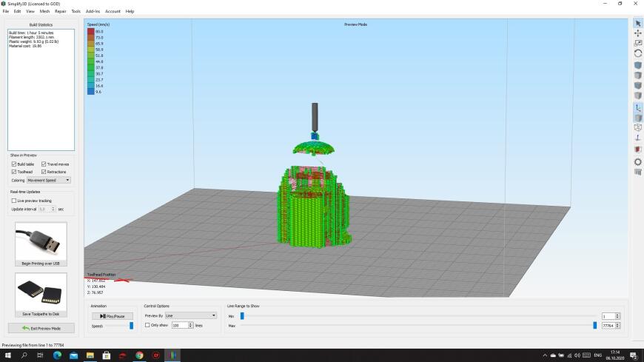Open the Mesh menu

click(44, 12)
